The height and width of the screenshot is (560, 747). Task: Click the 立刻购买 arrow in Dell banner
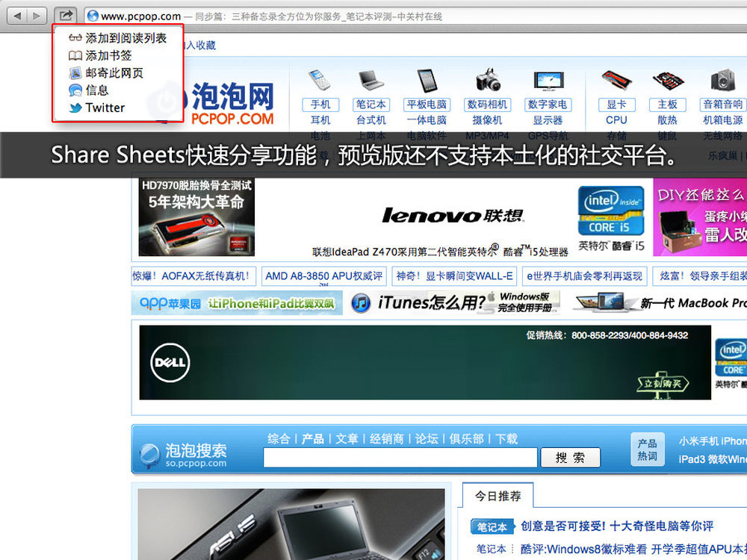[x=663, y=383]
